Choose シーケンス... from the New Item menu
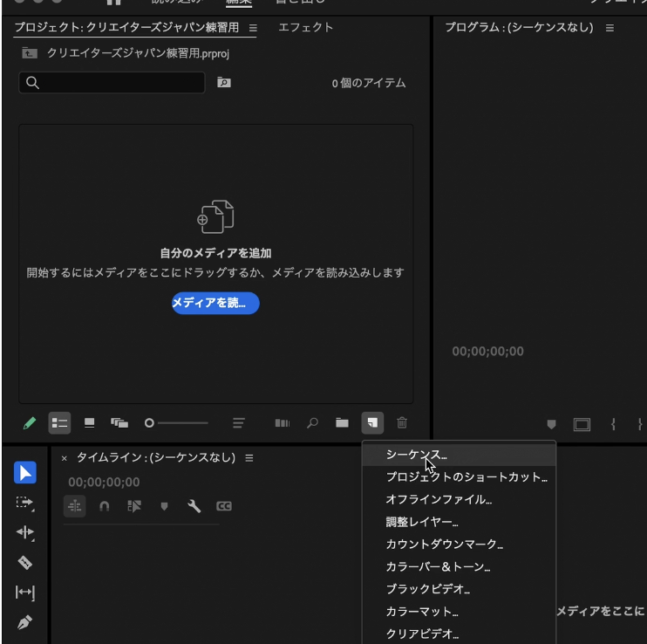647x644 pixels. point(417,455)
